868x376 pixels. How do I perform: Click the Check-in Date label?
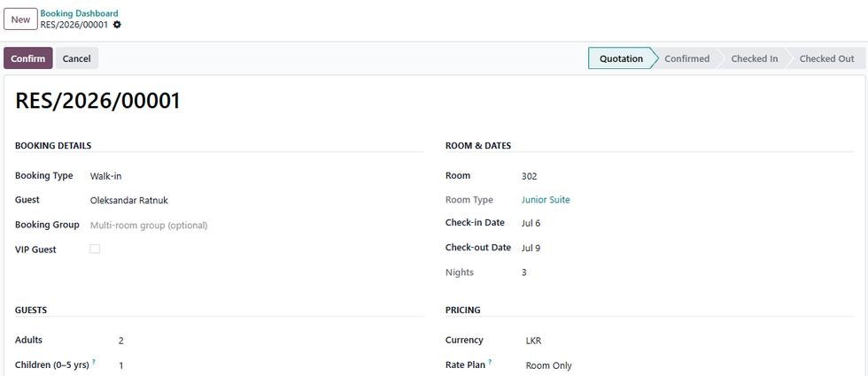coord(475,223)
